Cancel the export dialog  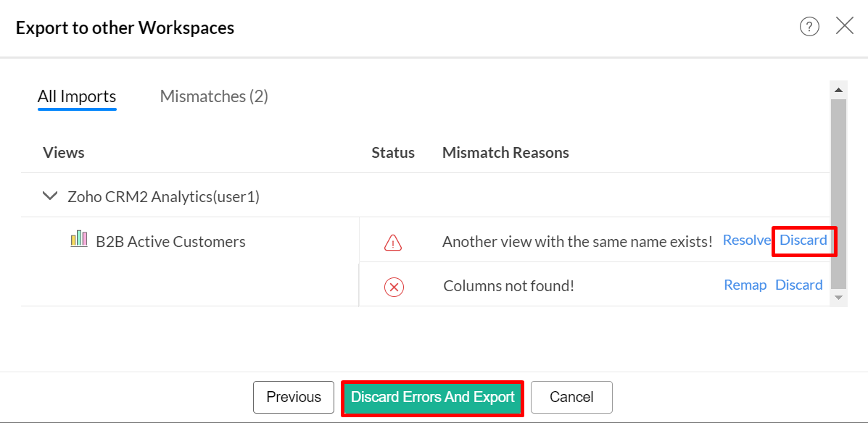tap(571, 397)
